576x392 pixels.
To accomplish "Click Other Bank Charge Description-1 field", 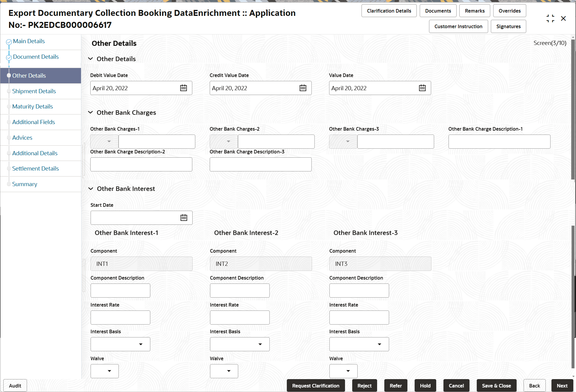I will (499, 141).
